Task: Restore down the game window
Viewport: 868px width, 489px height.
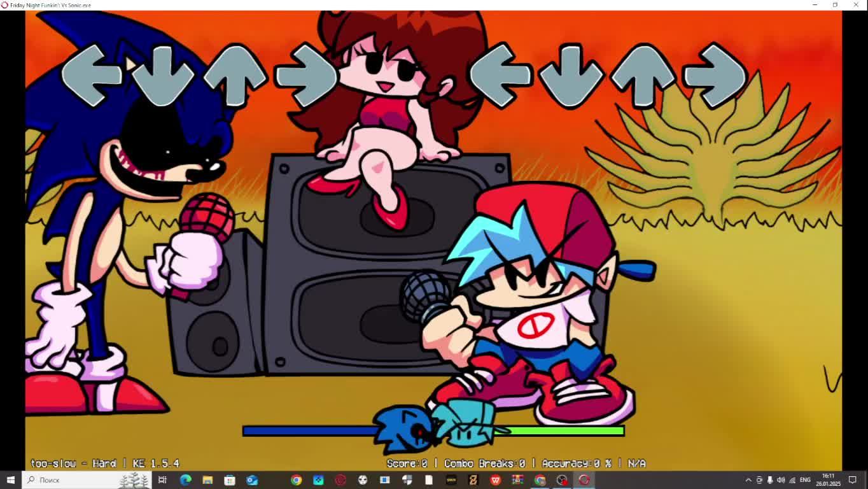Action: pos(836,5)
